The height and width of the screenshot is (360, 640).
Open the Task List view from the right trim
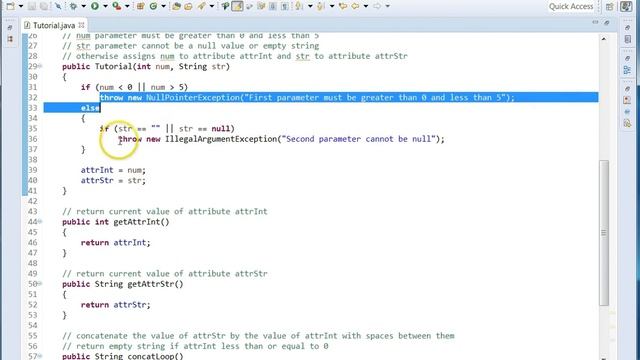(627, 40)
